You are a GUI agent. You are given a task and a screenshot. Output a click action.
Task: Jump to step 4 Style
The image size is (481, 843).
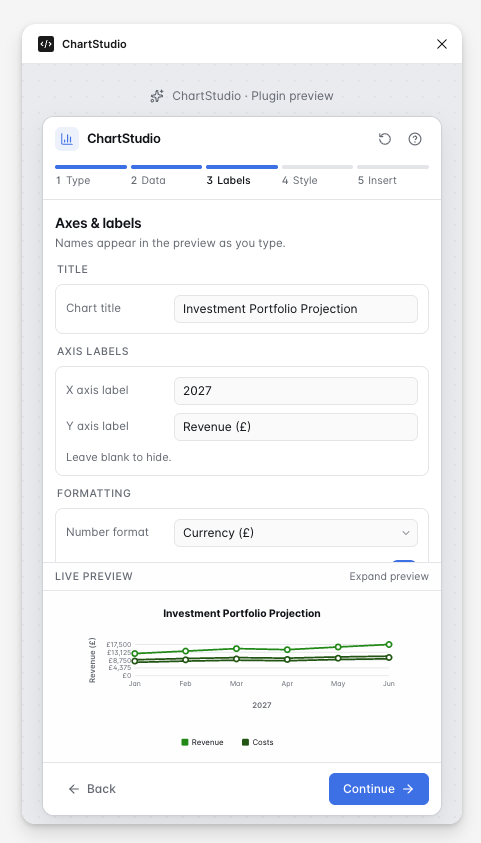point(317,175)
